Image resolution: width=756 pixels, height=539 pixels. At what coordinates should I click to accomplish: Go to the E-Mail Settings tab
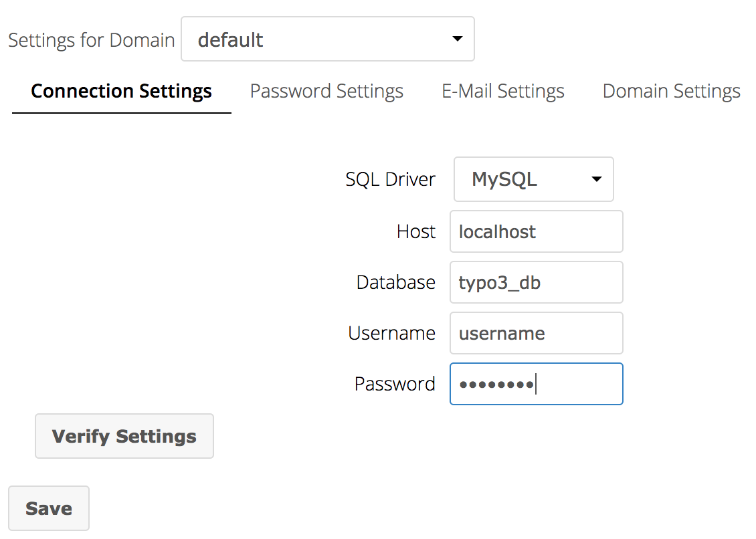503,92
